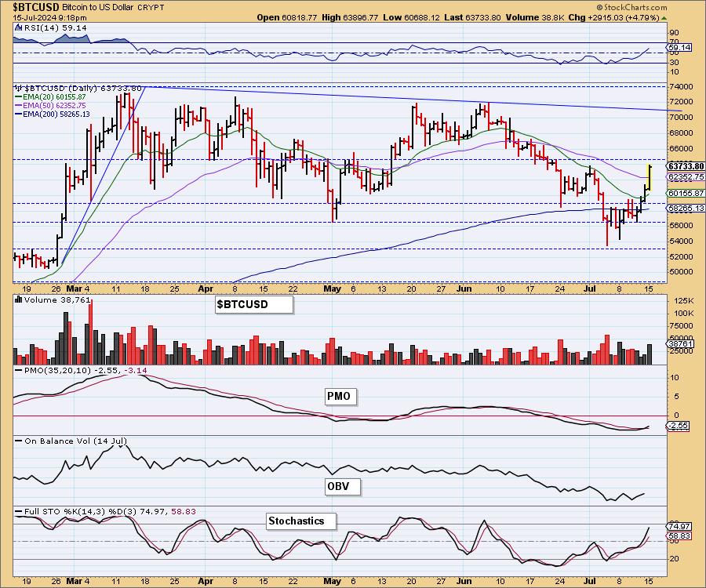Click the yellow-highlighted latest price bar
Screen dimensions: 706x588
tap(650, 177)
